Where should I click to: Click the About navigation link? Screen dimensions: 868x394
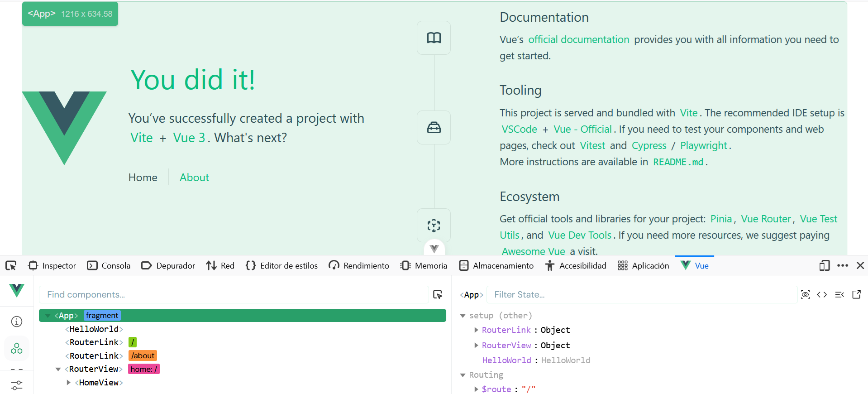pyautogui.click(x=194, y=178)
